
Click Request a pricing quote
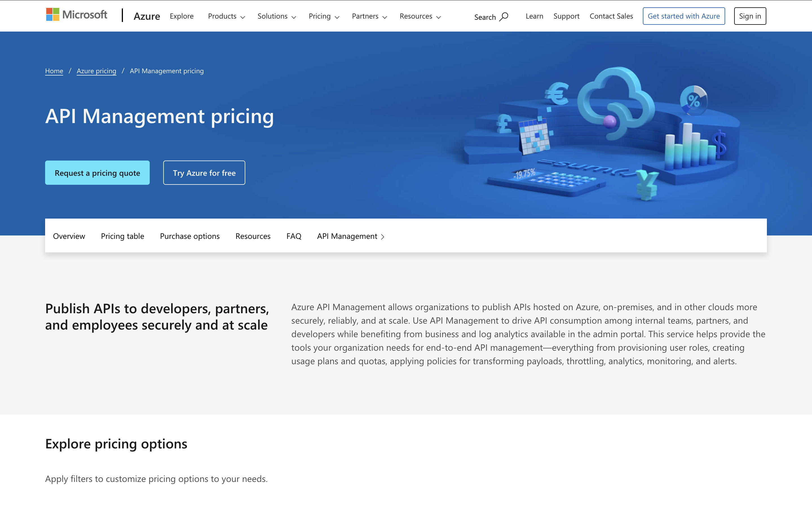[97, 173]
